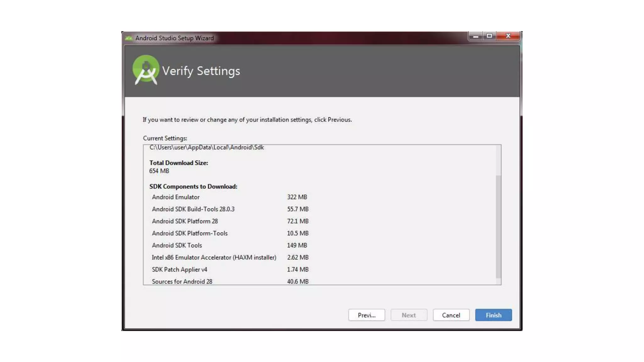
Task: Click the small Android icon in title bar
Action: click(x=129, y=38)
